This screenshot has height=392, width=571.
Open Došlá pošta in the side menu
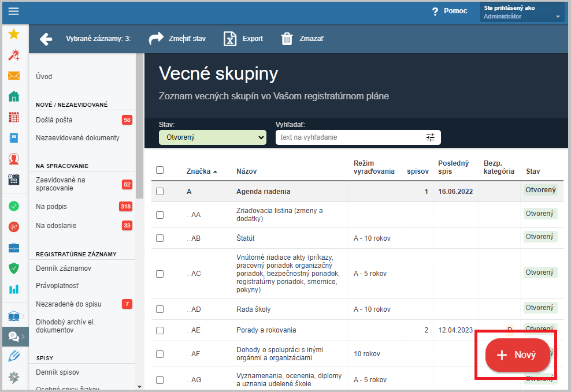(54, 120)
